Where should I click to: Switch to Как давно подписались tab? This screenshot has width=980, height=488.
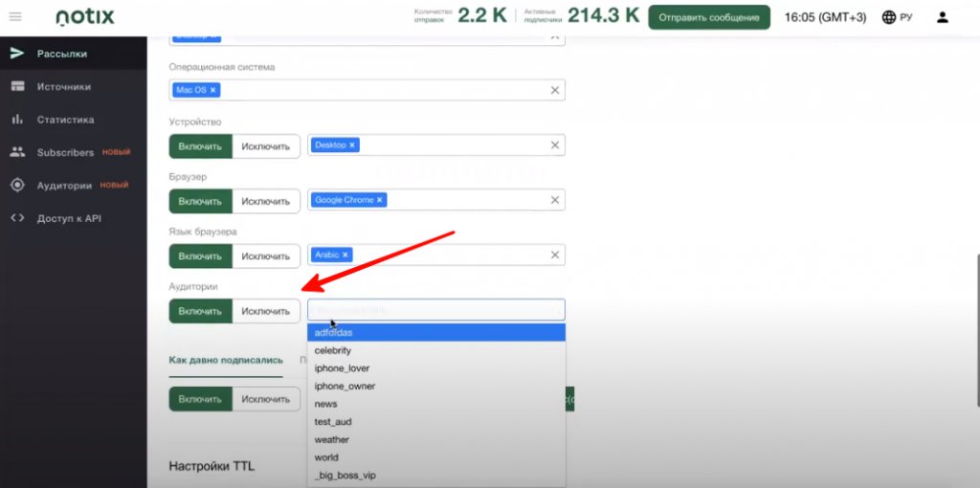coord(226,360)
